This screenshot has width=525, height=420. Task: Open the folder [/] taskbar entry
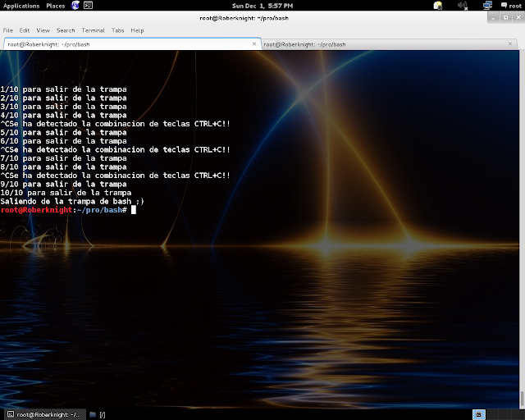pos(98,414)
